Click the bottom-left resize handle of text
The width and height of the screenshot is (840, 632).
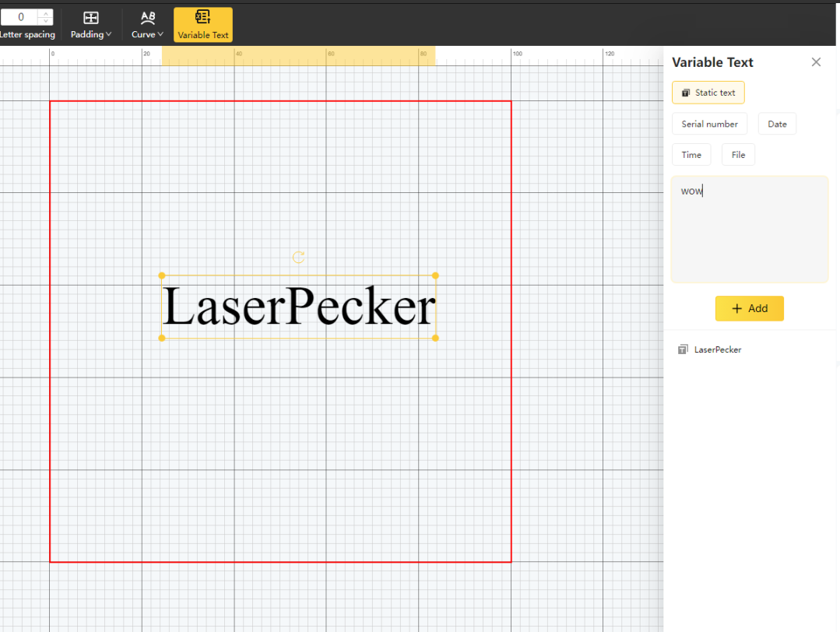pos(162,338)
